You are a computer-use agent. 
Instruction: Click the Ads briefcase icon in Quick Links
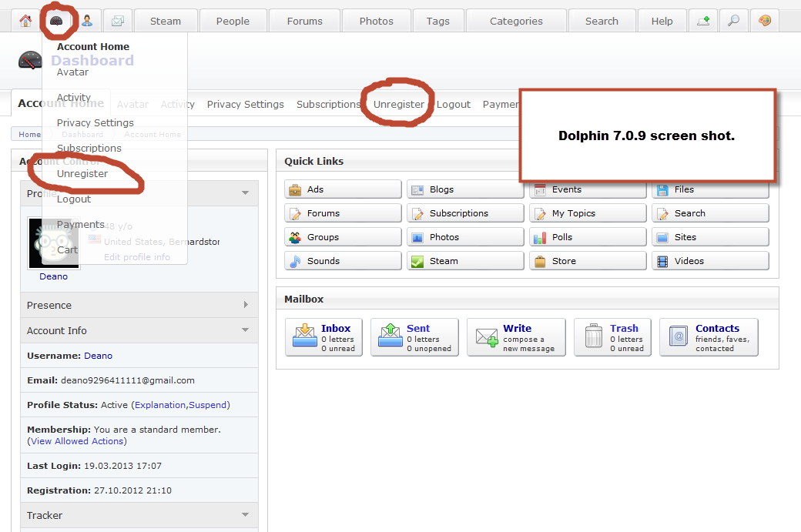tap(295, 190)
